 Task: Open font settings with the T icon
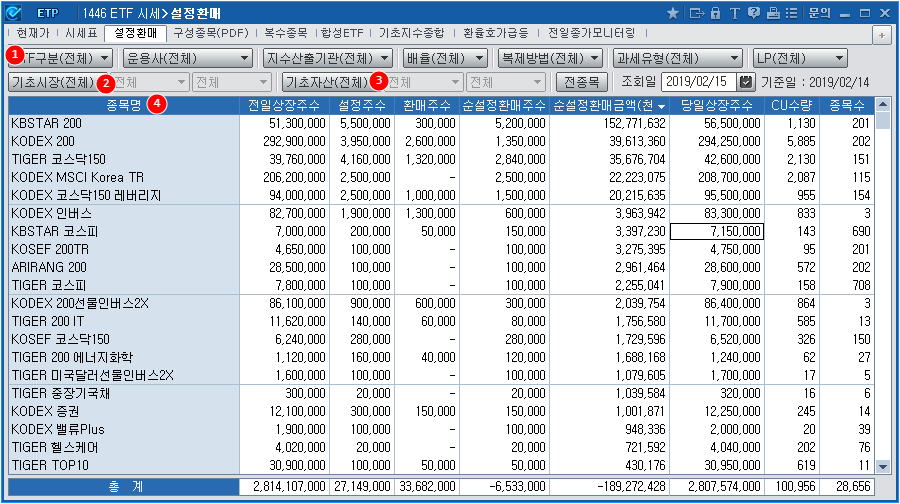(x=733, y=13)
